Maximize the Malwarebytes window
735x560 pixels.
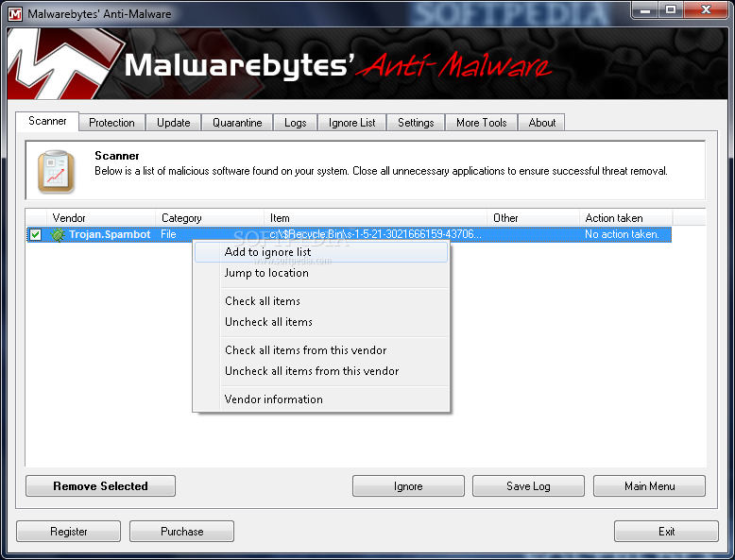pyautogui.click(x=671, y=9)
